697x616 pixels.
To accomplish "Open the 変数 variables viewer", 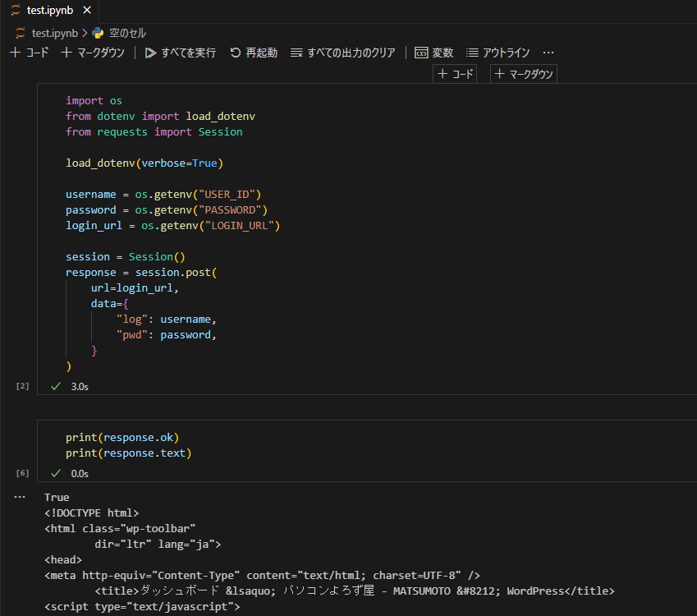I will pos(434,52).
